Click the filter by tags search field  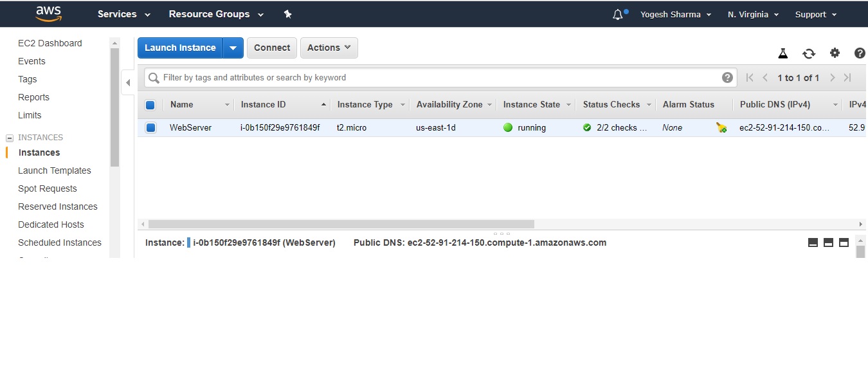[x=386, y=77]
